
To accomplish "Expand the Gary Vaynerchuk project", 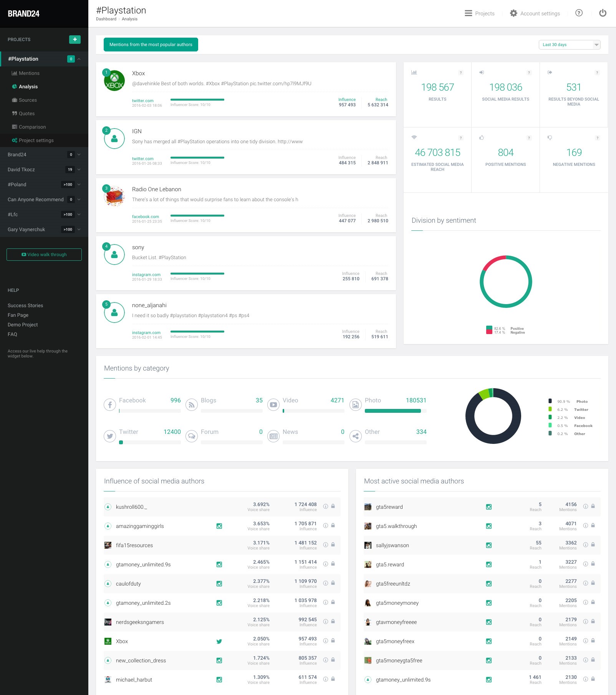I will click(79, 230).
